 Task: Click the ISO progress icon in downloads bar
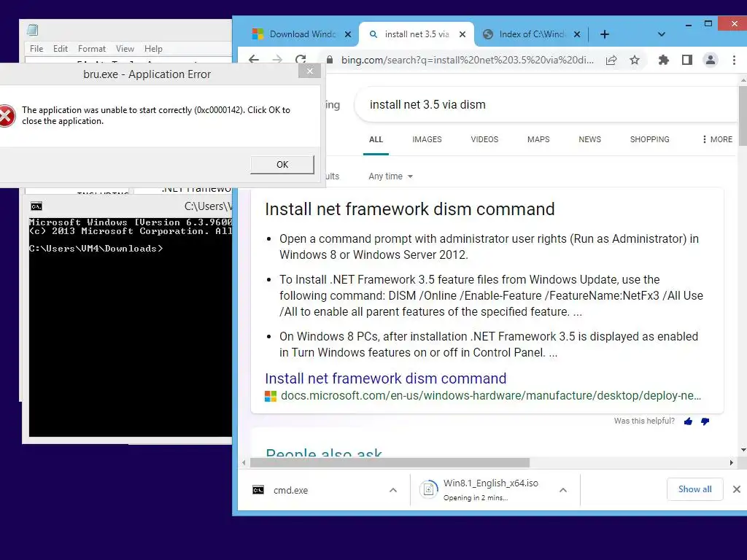(x=429, y=489)
